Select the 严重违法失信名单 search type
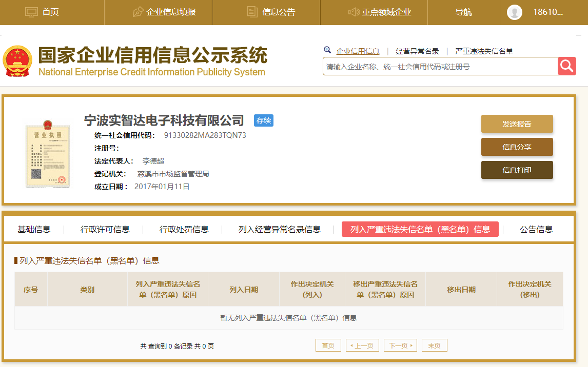Screen dimensions: 588x367 [484, 51]
